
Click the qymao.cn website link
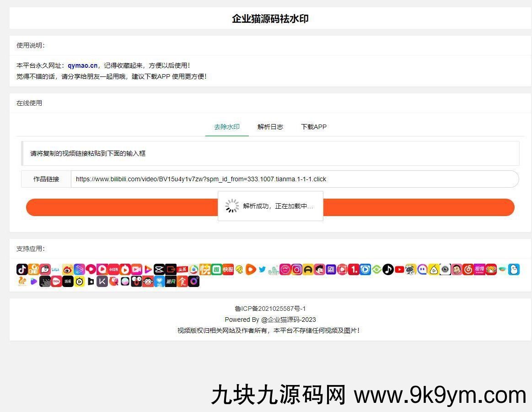pos(83,65)
